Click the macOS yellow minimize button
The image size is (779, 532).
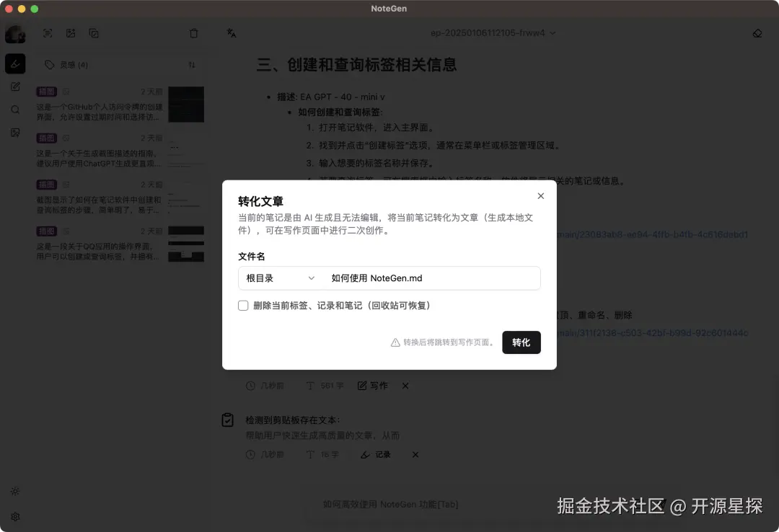(22, 9)
